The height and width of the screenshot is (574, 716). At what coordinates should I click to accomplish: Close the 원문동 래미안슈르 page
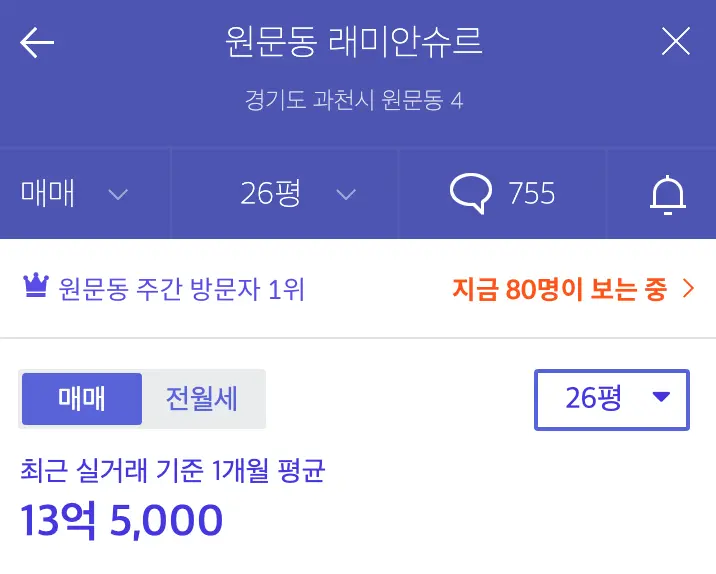[676, 41]
